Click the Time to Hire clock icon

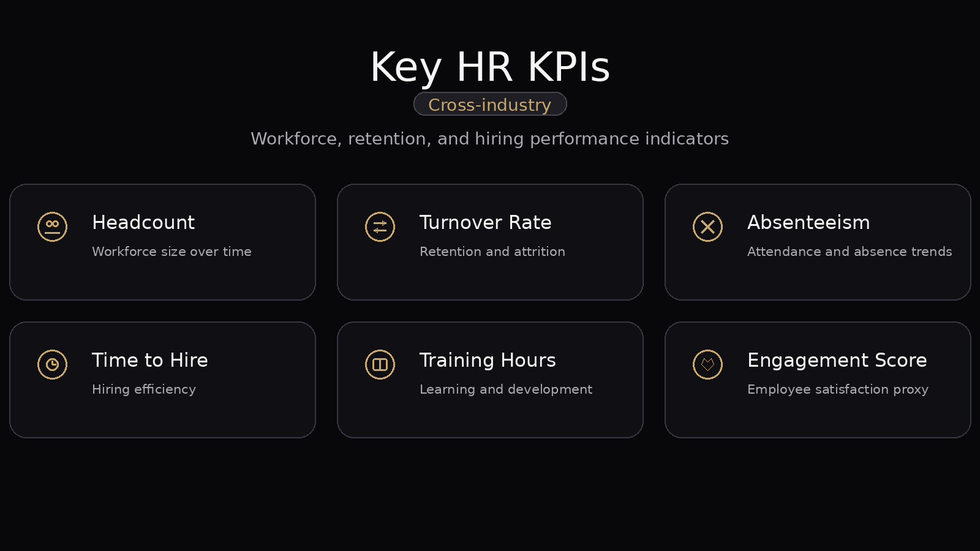pos(52,364)
